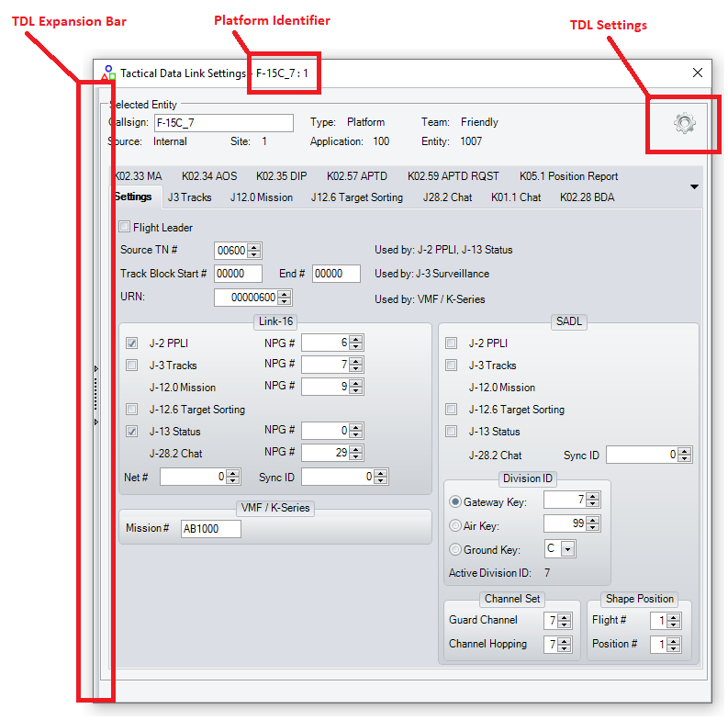Click the 'Active Division ID:' label

(x=490, y=573)
